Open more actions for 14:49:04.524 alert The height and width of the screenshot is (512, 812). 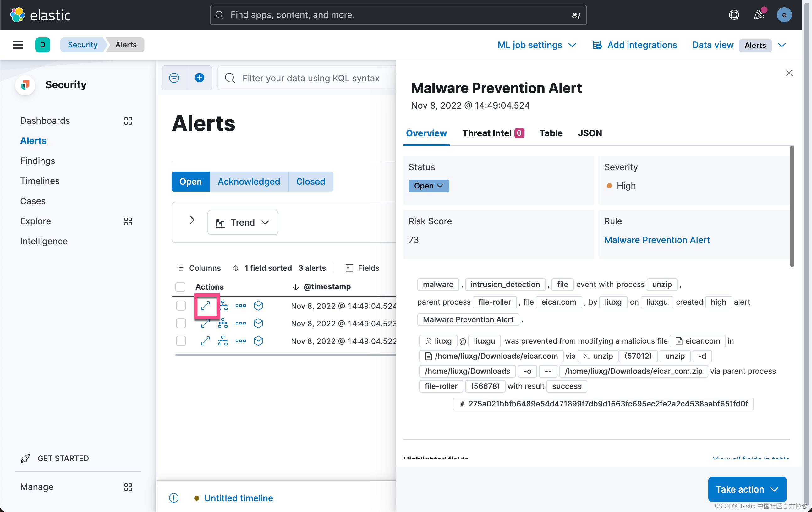tap(240, 306)
